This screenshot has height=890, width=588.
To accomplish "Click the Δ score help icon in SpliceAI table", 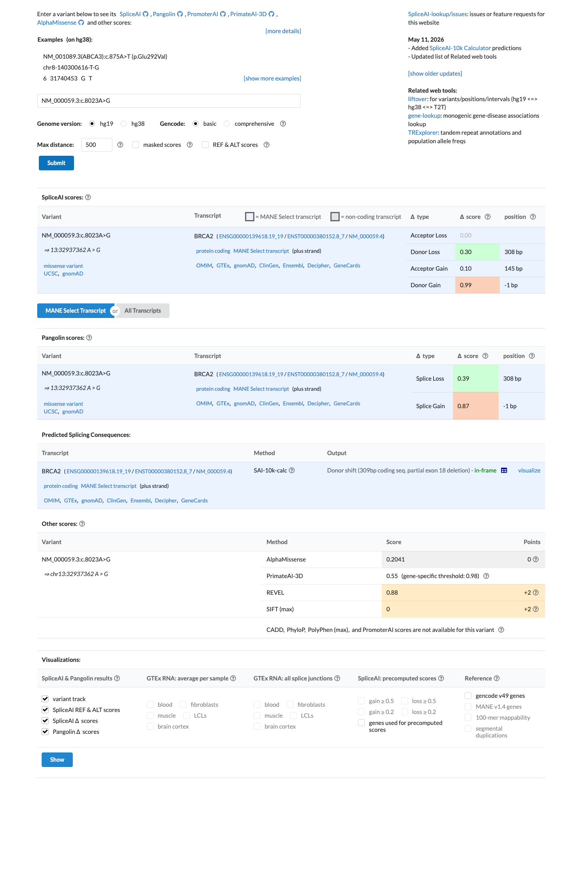I will (488, 217).
